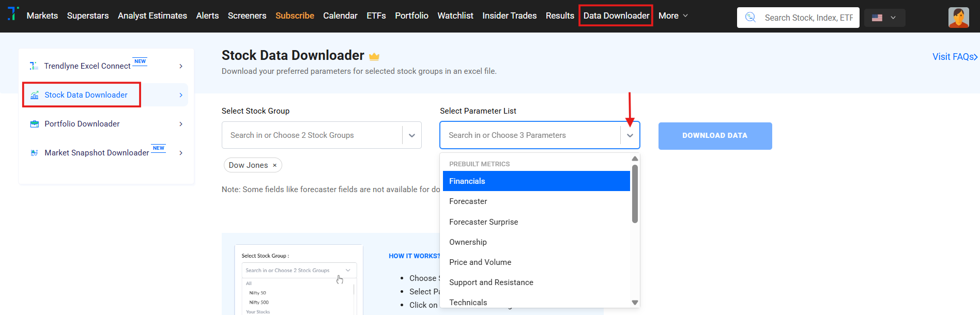This screenshot has height=315, width=980.
Task: Open the Watchlist page
Action: [x=455, y=15]
